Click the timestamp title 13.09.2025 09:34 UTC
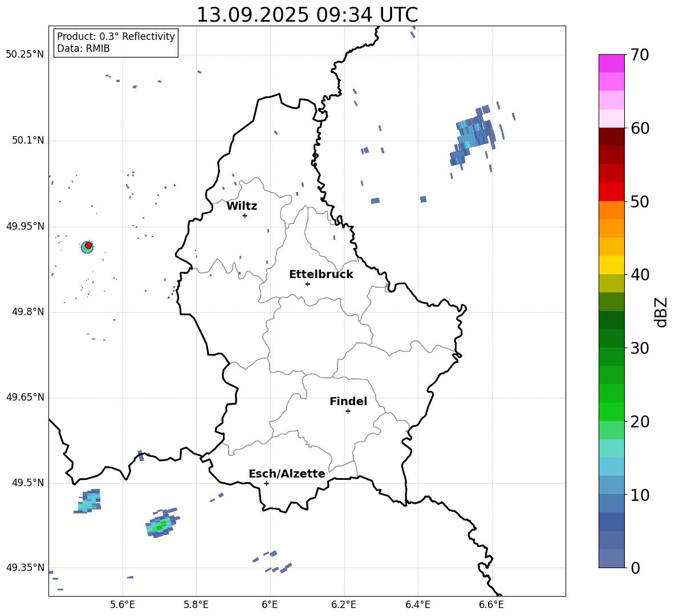 click(307, 15)
